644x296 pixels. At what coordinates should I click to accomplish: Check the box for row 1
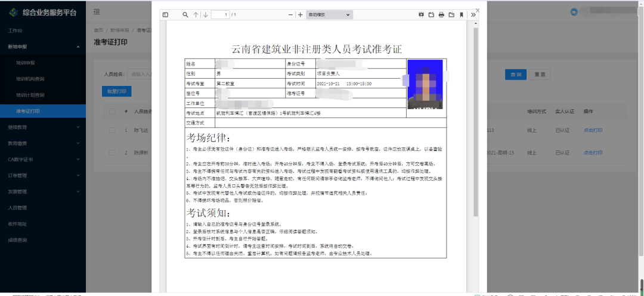(x=112, y=129)
